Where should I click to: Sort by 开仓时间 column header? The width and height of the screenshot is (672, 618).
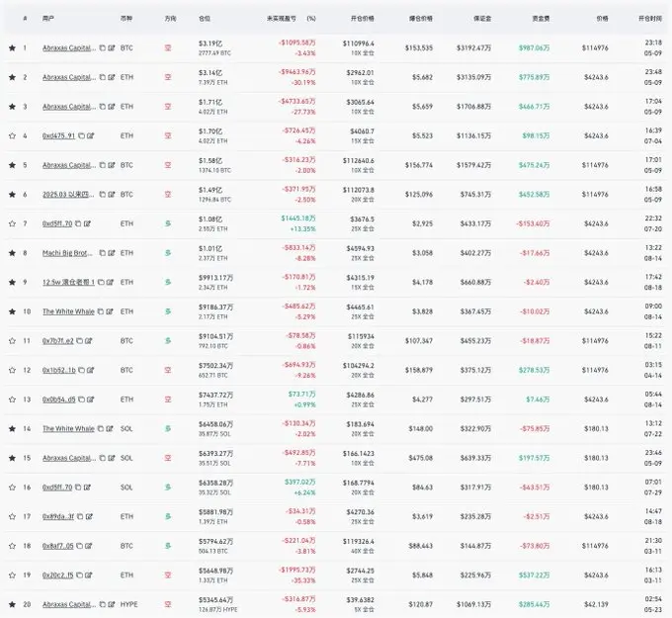pyautogui.click(x=650, y=19)
